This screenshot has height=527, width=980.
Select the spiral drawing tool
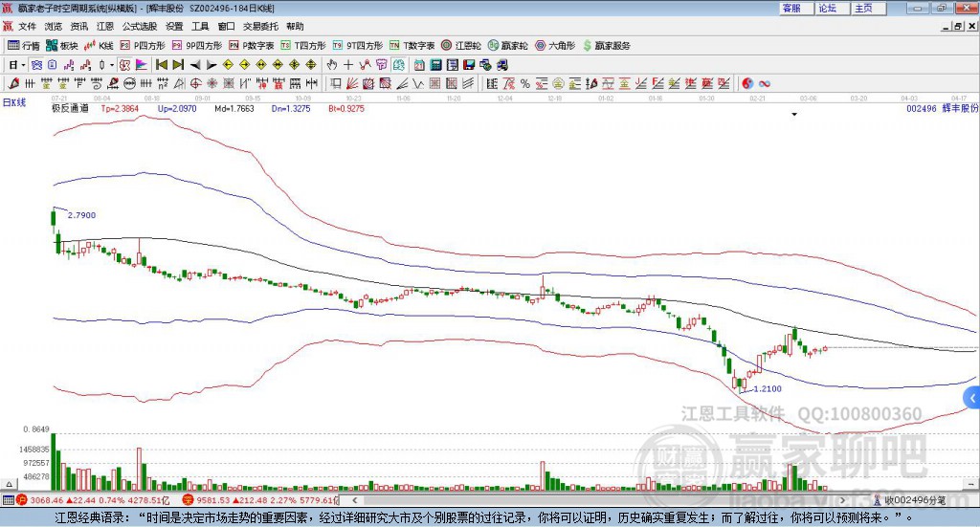[97, 83]
